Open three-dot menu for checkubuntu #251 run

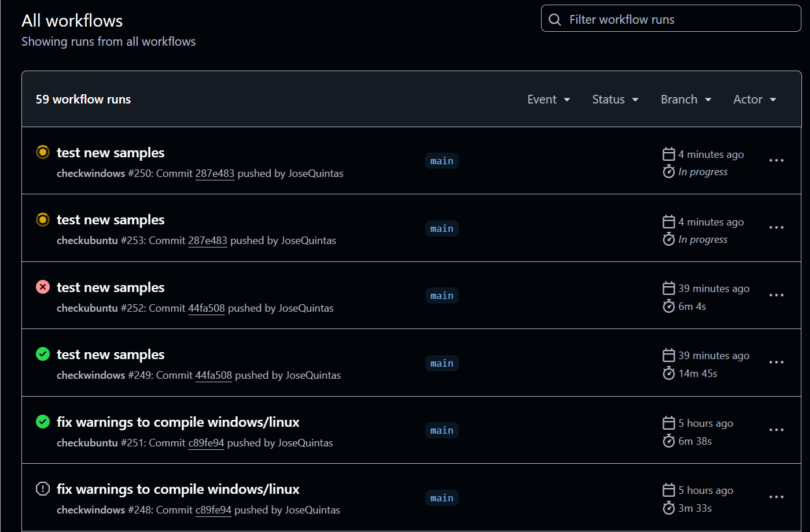point(776,430)
